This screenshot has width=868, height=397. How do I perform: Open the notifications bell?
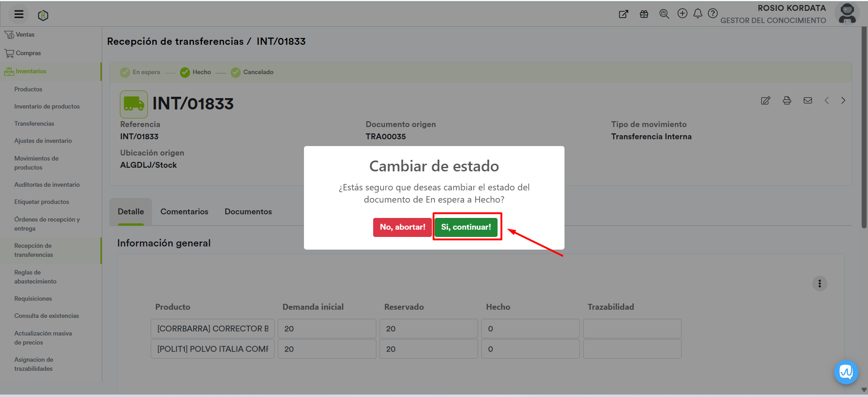(697, 14)
